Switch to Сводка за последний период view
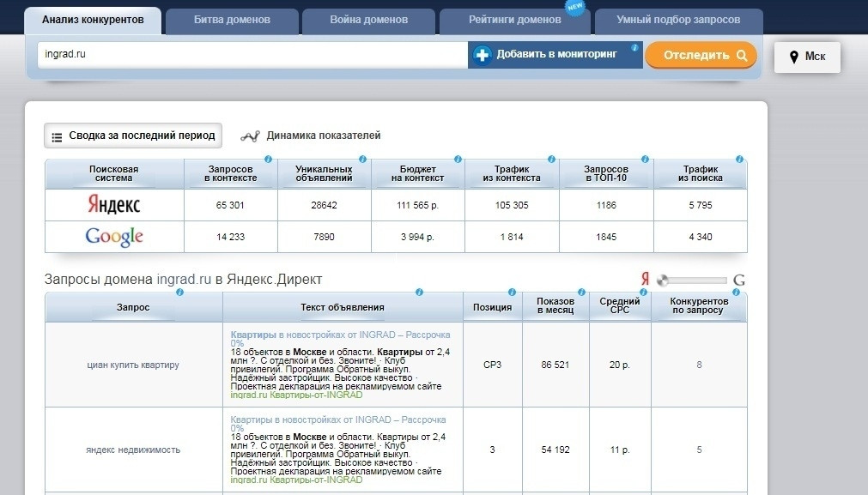Image resolution: width=868 pixels, height=495 pixels. point(133,136)
